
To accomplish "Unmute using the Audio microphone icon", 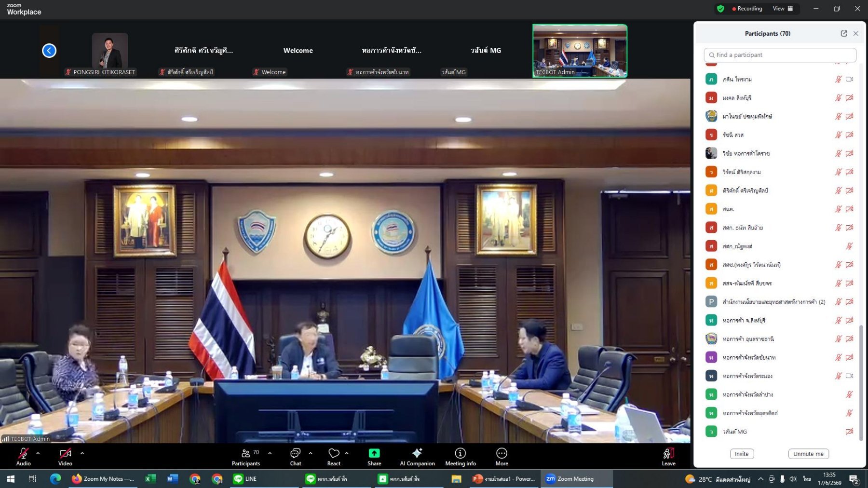I will 23,453.
